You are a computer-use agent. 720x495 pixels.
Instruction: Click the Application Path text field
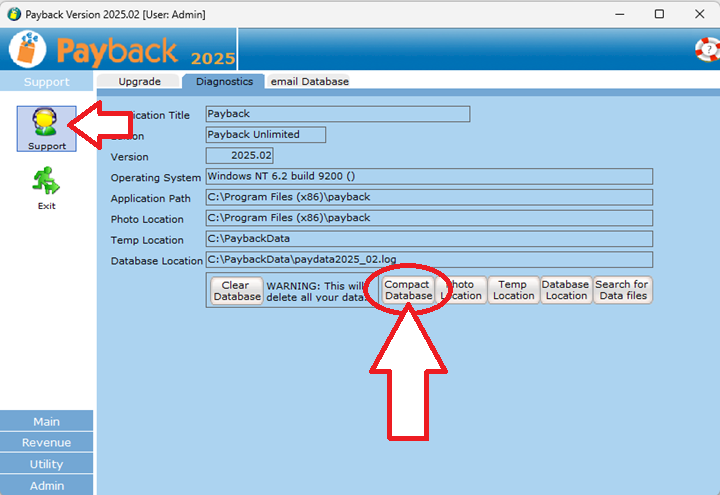[x=428, y=198]
